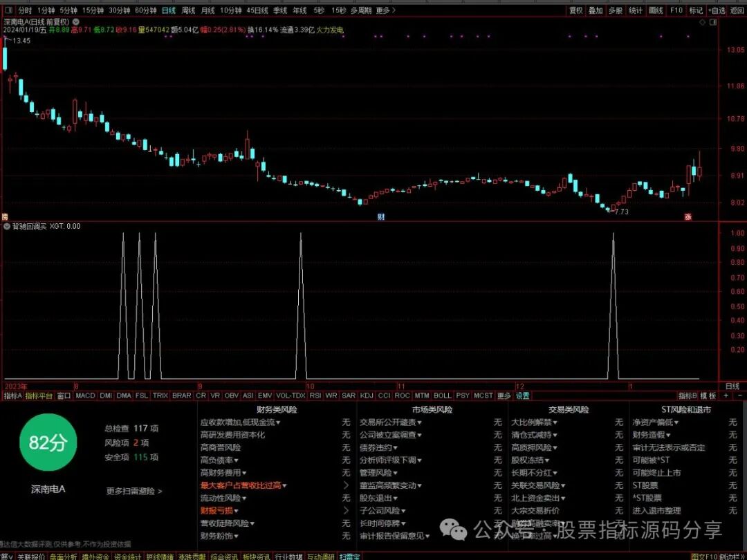Viewport: 747px width, 560px height.
Task: Expand 董监高频繁变动 risk item
Action: pos(391,485)
